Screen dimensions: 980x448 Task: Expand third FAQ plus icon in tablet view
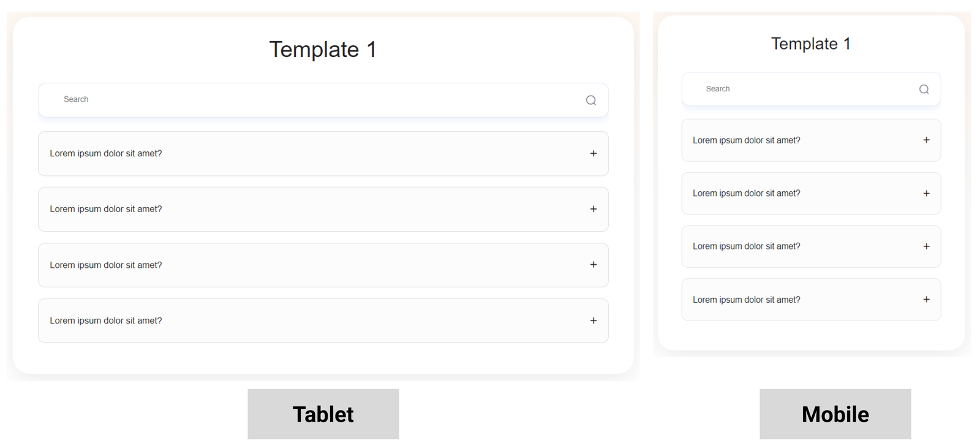tap(593, 265)
